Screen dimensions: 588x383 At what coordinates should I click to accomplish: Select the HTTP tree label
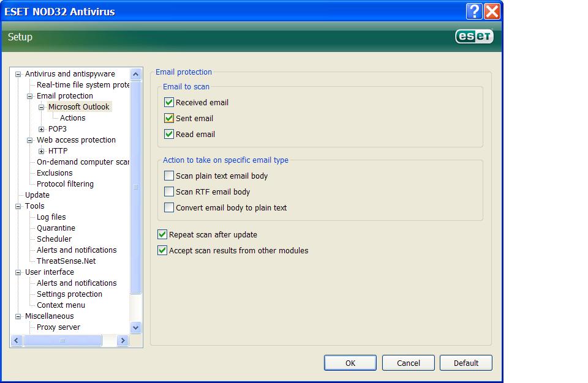coord(58,151)
